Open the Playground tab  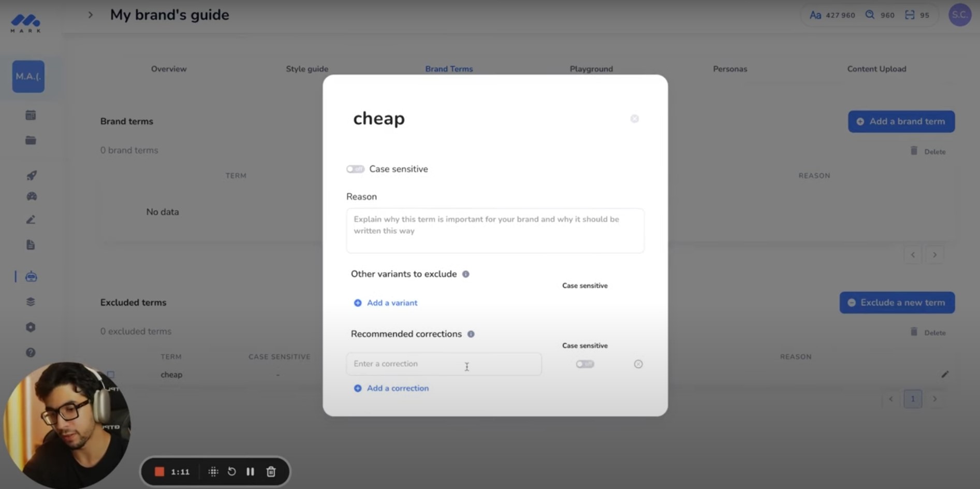[591, 69]
